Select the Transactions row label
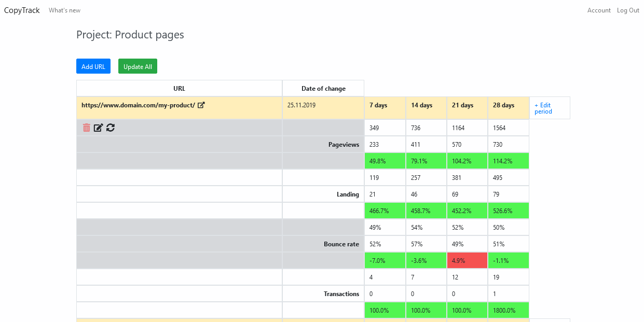 coord(341,294)
